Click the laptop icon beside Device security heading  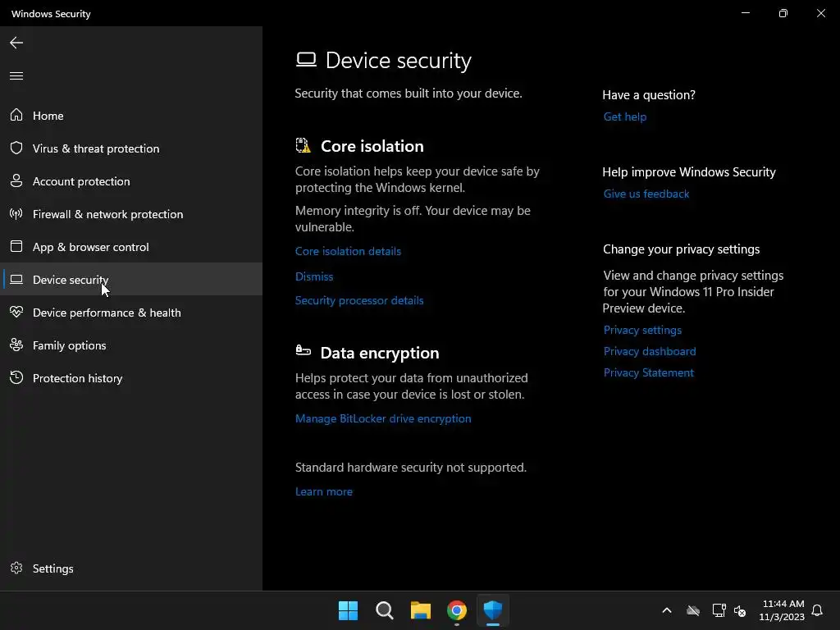[x=306, y=59]
